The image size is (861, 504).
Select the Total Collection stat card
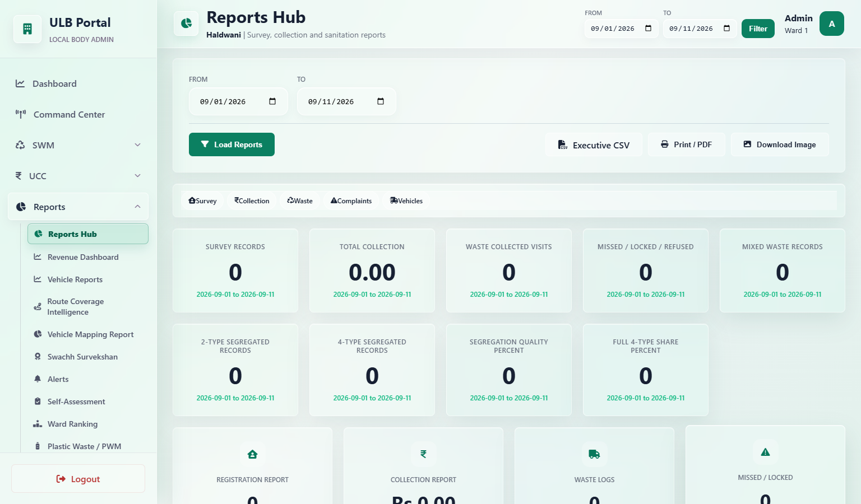pos(372,270)
